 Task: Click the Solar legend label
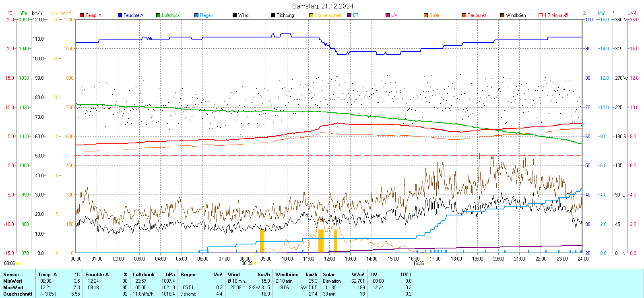pos(434,15)
